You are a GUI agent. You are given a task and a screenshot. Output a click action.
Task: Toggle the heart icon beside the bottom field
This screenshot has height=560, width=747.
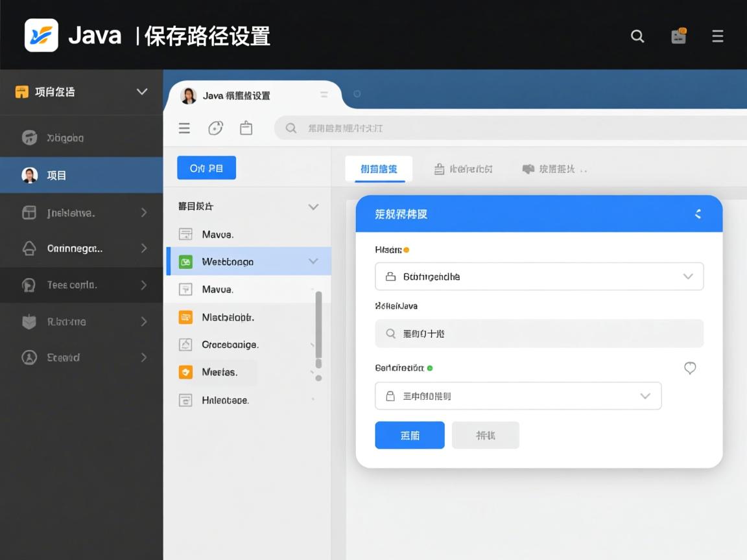[690, 368]
